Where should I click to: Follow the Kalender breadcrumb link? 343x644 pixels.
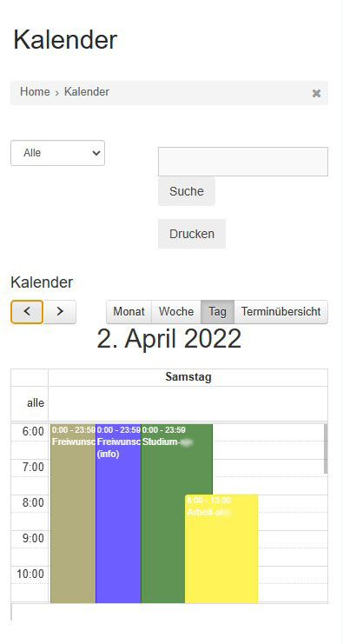[x=87, y=92]
